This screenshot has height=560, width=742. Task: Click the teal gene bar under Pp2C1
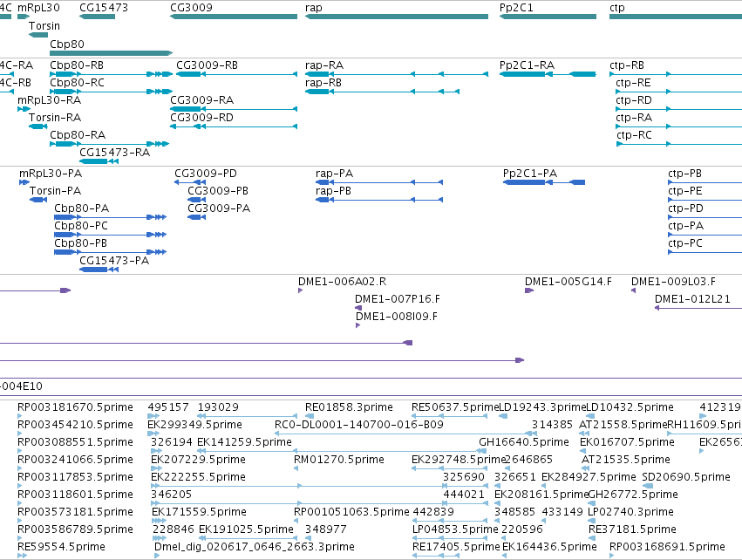[x=548, y=17]
